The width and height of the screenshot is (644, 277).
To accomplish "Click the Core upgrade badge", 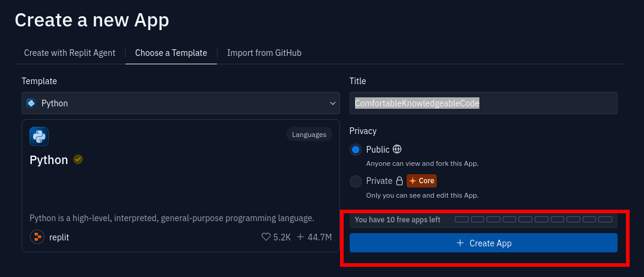I will click(422, 181).
